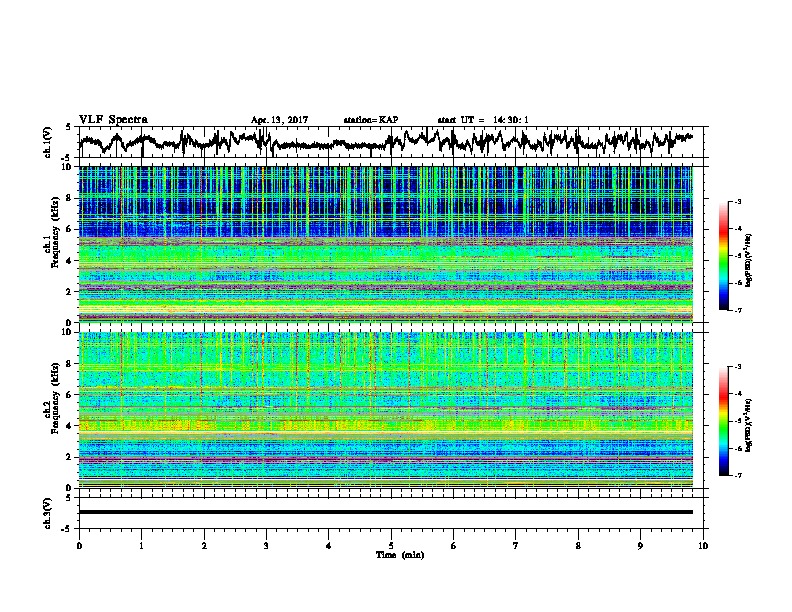Image resolution: width=792 pixels, height=612 pixels.
Task: Click time axis tick label "3"
Action: [266, 546]
